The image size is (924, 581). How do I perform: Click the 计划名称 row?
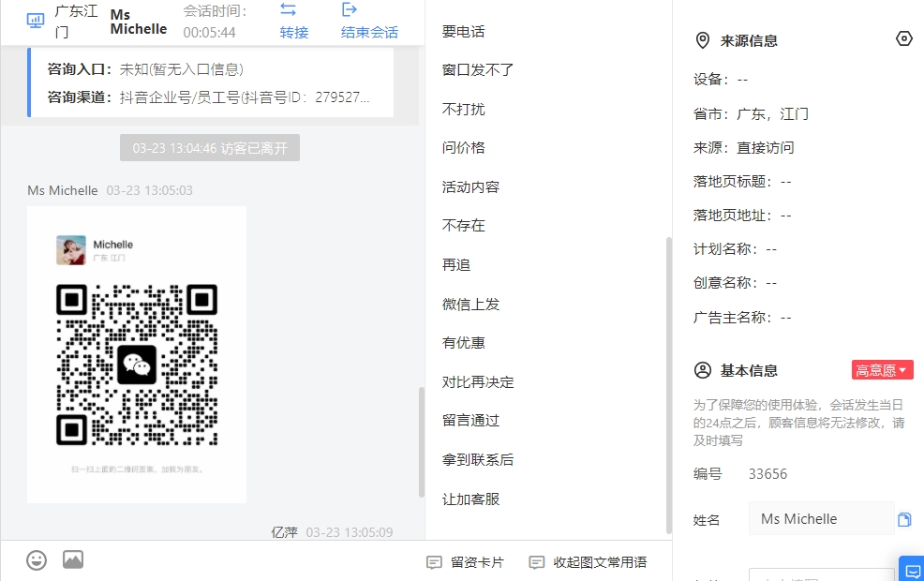click(735, 249)
